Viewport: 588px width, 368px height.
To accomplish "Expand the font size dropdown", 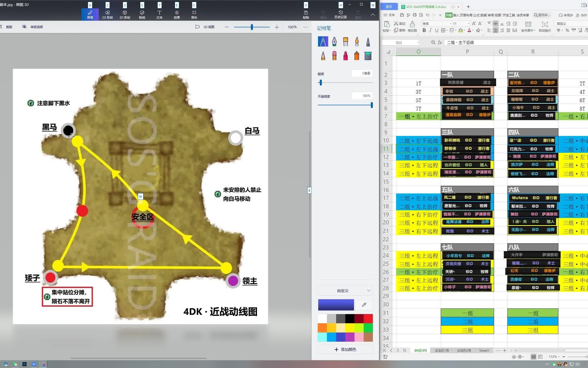I will point(468,24).
